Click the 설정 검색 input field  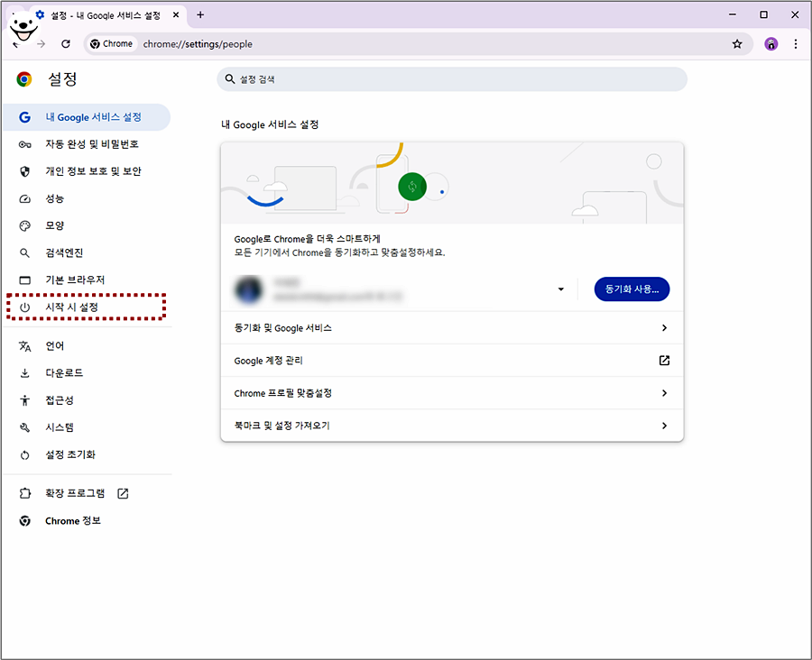(x=452, y=79)
